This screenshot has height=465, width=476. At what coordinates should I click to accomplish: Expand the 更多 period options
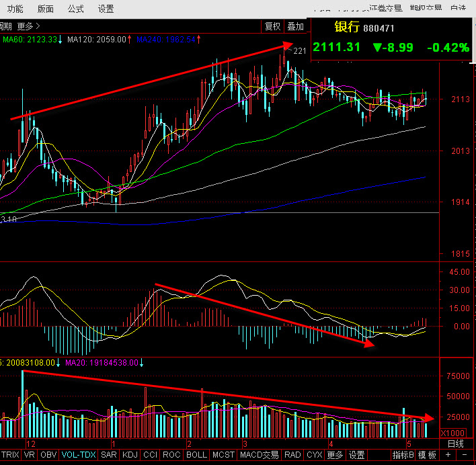[28, 26]
